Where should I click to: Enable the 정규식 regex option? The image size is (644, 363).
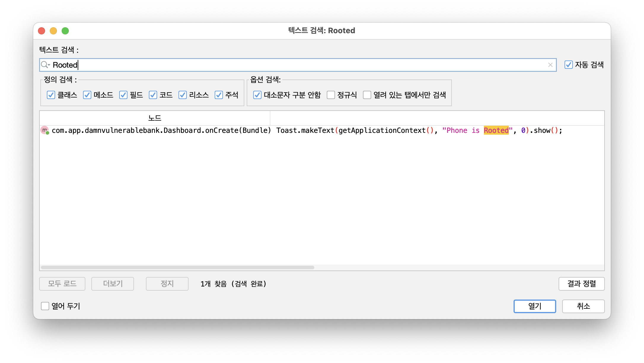tap(331, 95)
